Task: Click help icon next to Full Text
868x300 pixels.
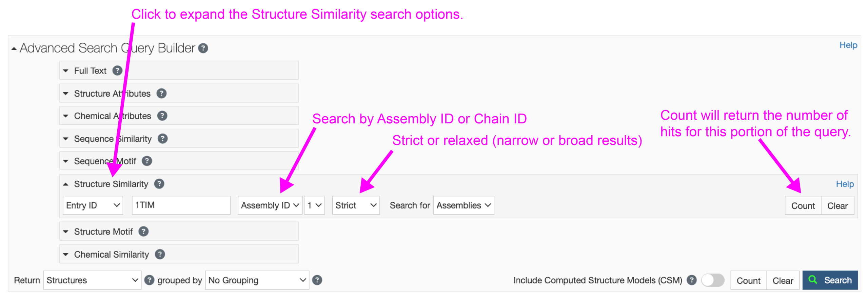Action: [117, 71]
